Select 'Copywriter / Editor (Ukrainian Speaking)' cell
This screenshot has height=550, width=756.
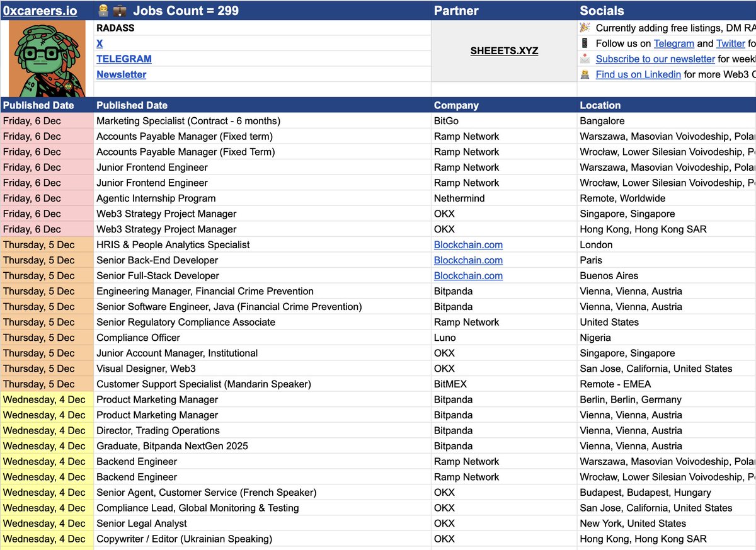point(262,539)
